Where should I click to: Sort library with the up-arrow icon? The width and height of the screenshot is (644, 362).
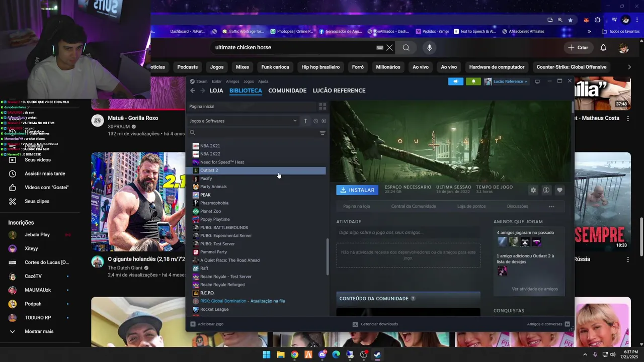click(305, 121)
